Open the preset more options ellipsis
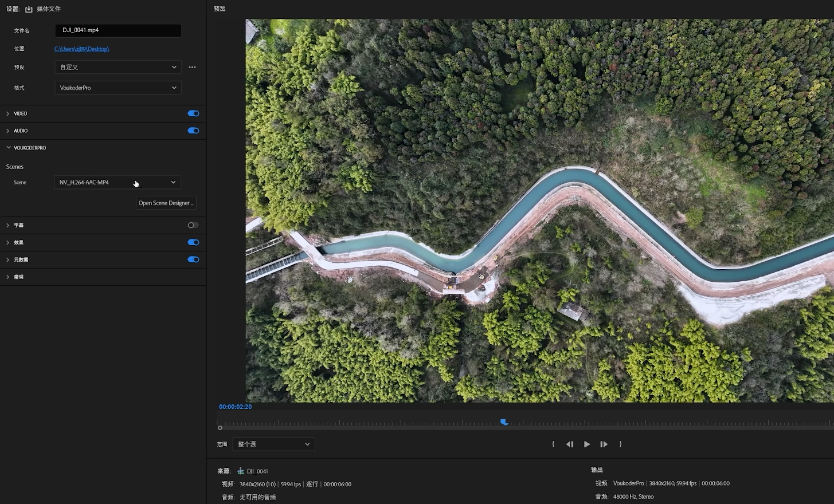834x504 pixels. point(193,67)
